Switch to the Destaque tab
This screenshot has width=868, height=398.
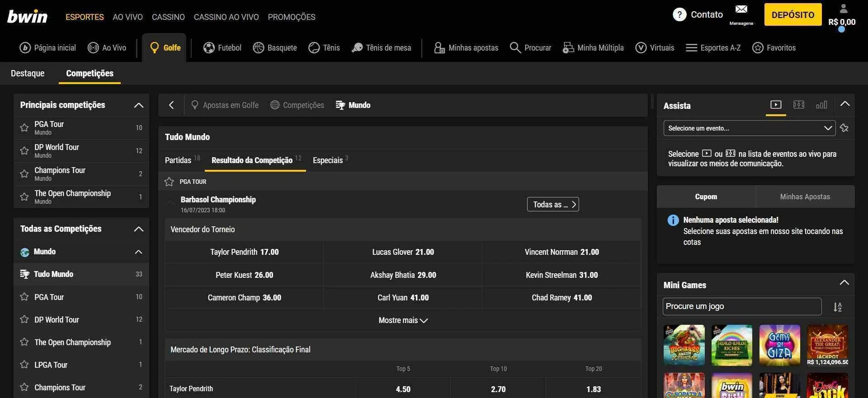28,73
